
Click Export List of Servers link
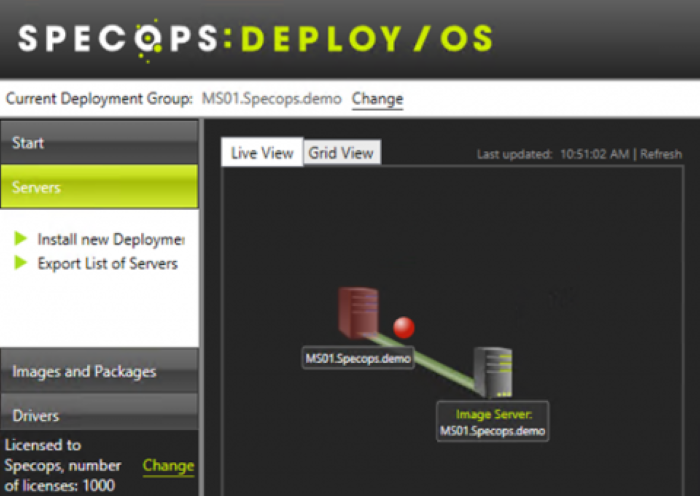[108, 263]
